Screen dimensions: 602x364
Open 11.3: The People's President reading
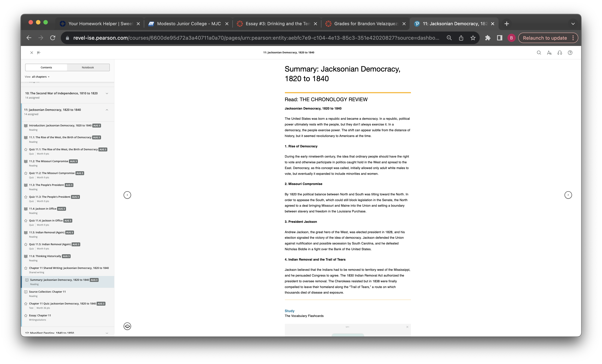point(46,185)
